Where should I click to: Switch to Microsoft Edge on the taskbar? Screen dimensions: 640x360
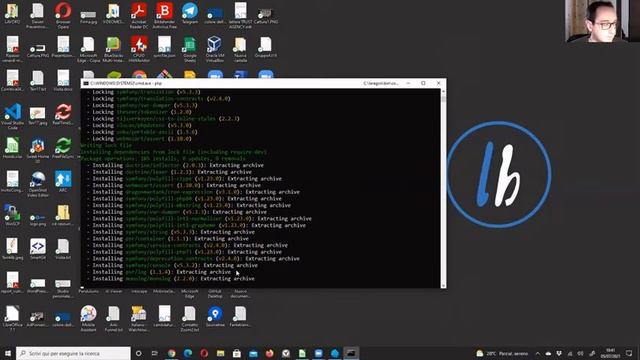click(188, 353)
